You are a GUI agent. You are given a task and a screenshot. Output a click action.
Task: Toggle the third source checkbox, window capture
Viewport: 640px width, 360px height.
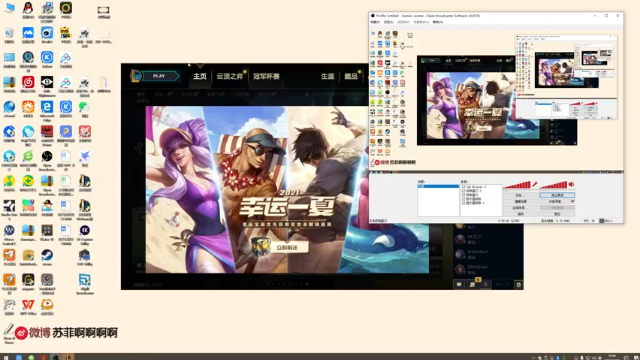pos(463,195)
